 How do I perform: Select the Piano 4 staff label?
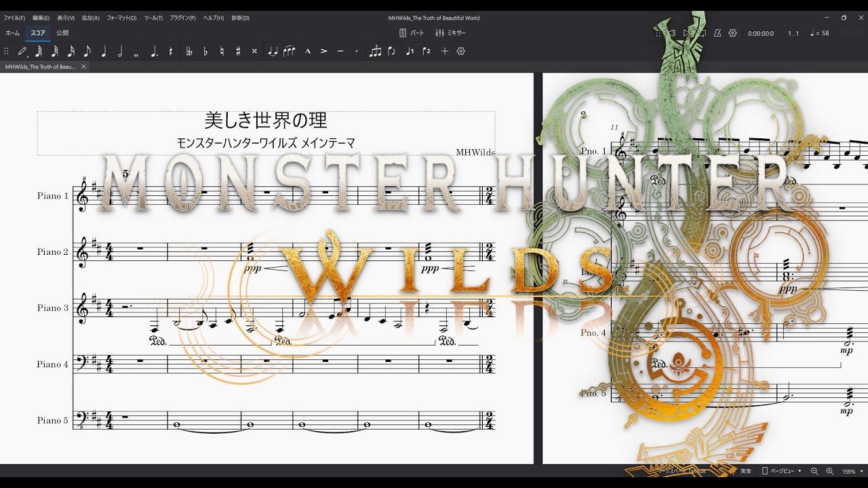pos(53,364)
